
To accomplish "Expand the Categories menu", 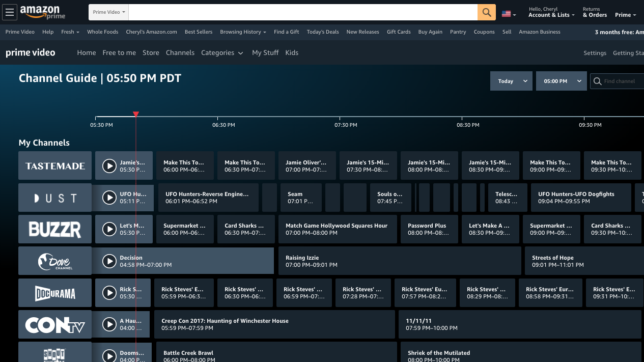I will pyautogui.click(x=222, y=53).
